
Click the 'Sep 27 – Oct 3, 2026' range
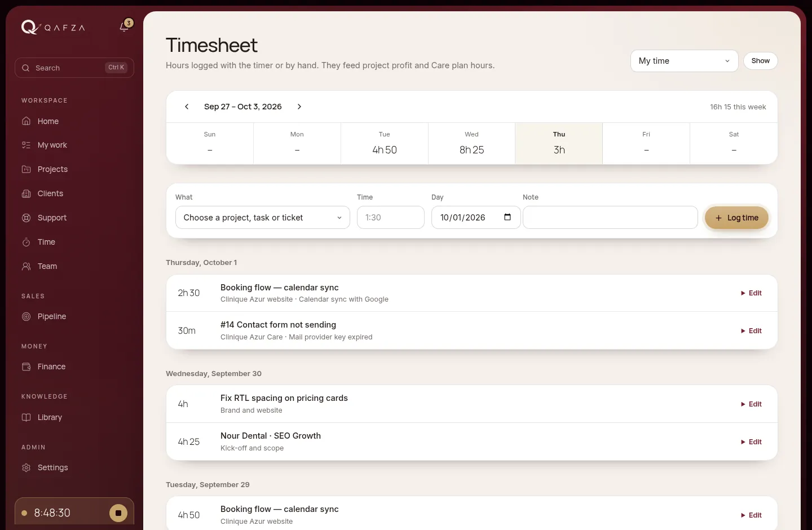pos(243,107)
